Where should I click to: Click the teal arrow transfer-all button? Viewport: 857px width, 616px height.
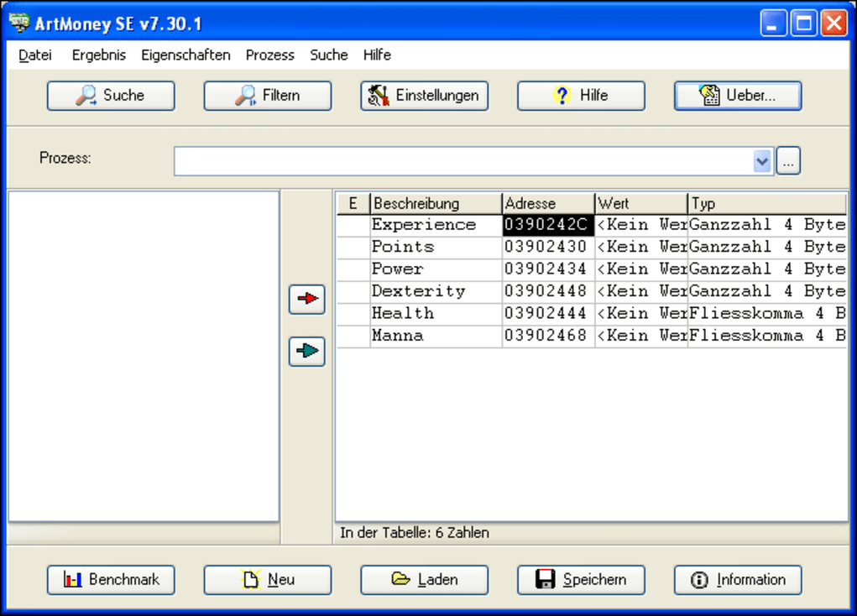306,351
